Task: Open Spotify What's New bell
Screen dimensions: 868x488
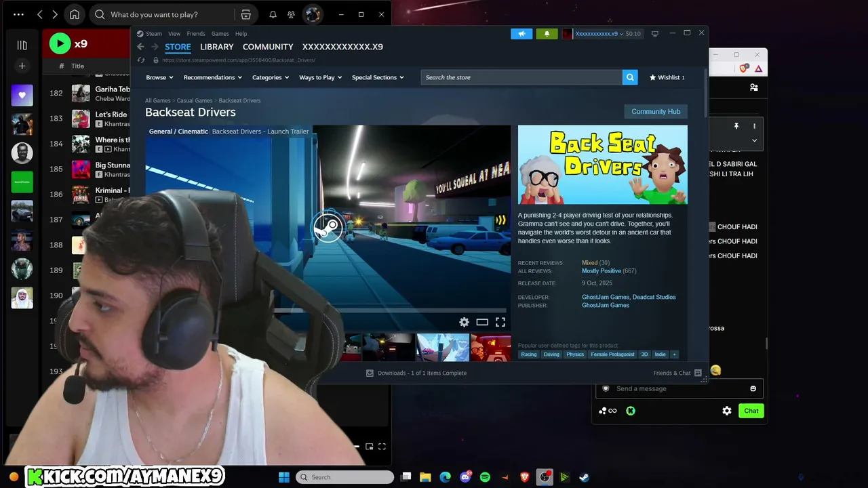Action: point(273,14)
